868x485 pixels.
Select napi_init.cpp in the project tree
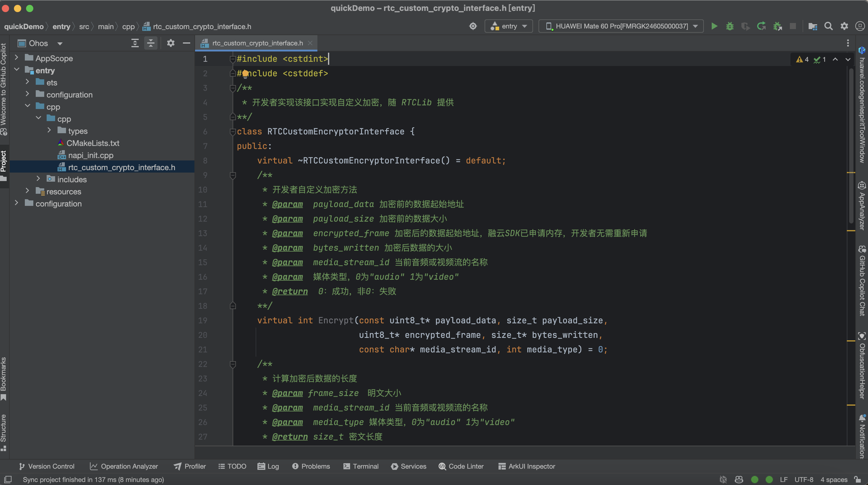pos(91,155)
